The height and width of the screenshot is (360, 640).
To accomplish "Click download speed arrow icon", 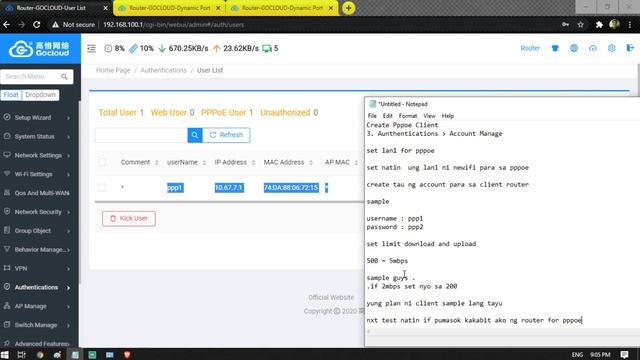I will [162, 49].
